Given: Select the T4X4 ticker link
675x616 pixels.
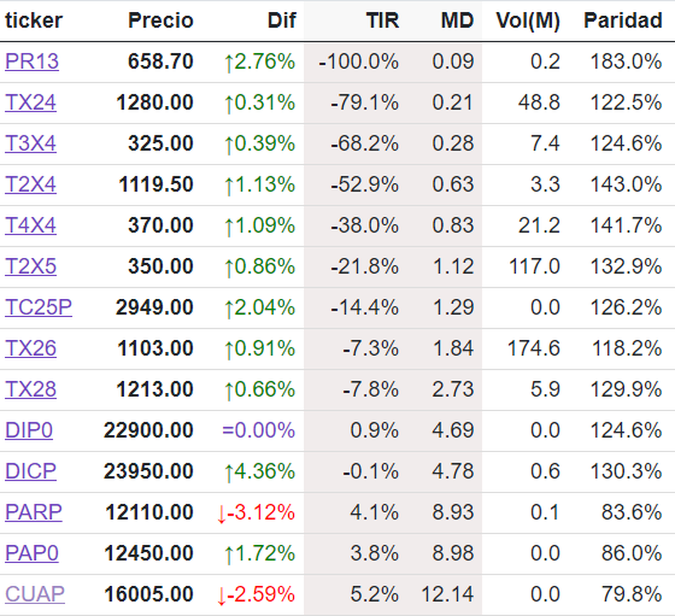Looking at the screenshot, I should point(30,226).
